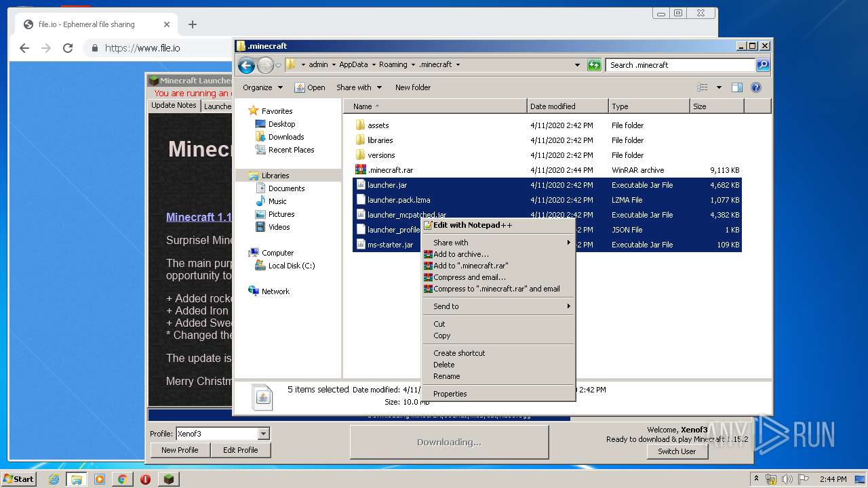The width and height of the screenshot is (868, 488).
Task: Toggle the preview pane icon in Explorer
Action: 737,87
